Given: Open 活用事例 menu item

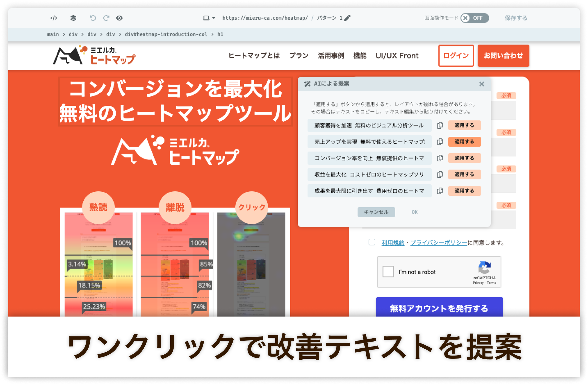Looking at the screenshot, I should tap(331, 56).
